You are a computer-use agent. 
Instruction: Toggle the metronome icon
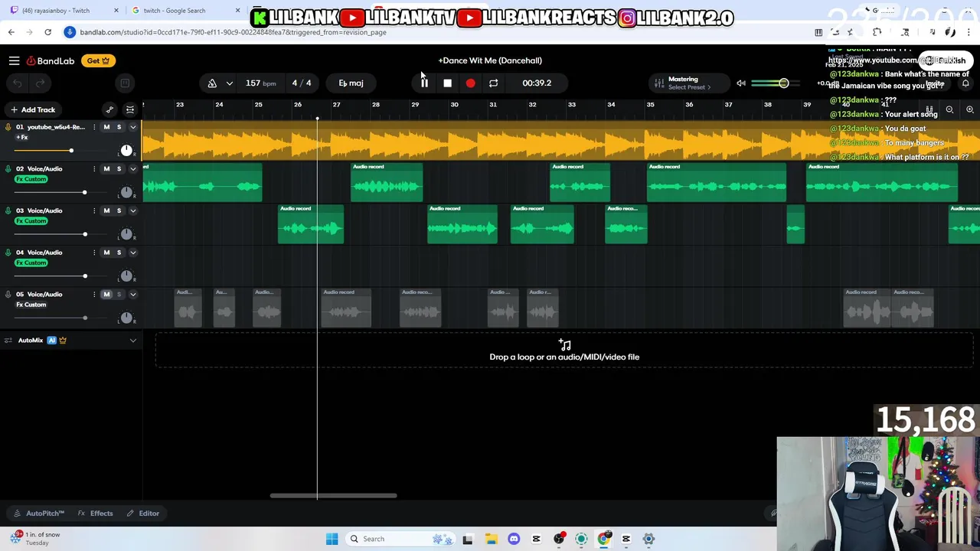212,83
